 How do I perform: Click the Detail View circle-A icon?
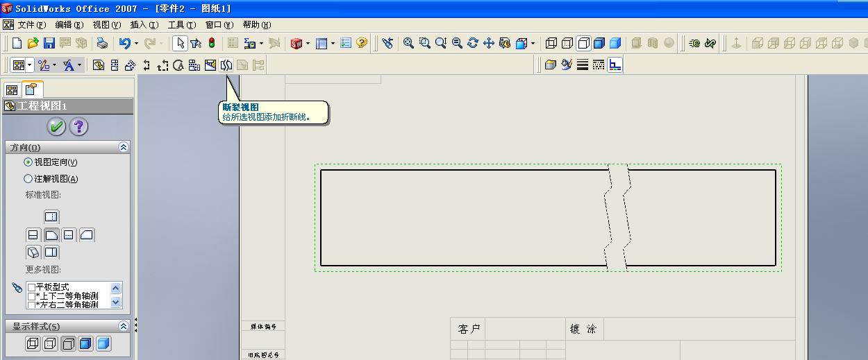[178, 65]
